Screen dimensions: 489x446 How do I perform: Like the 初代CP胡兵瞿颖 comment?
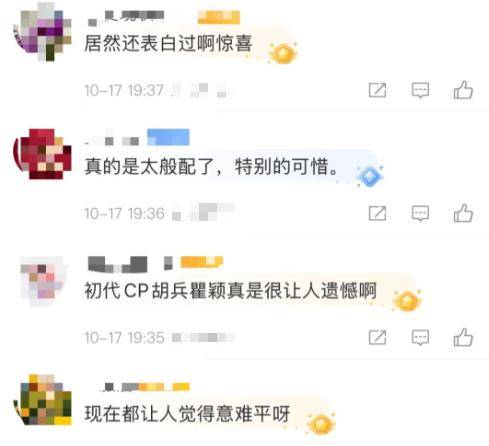[463, 337]
